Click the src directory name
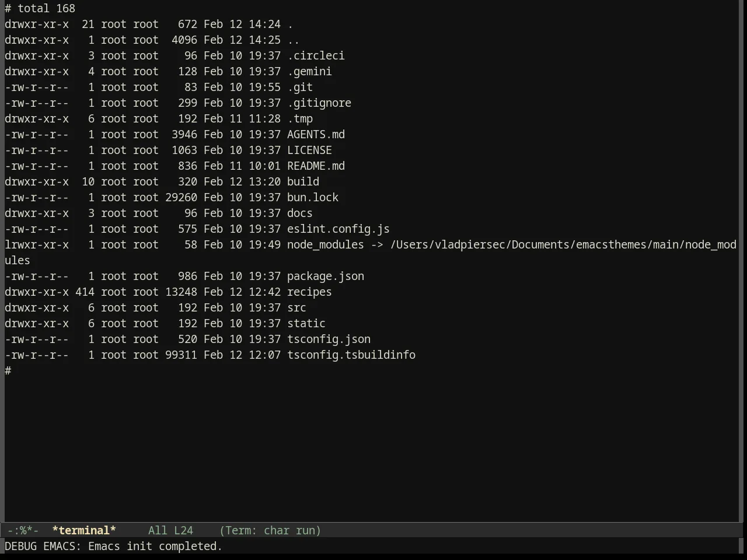Image resolution: width=747 pixels, height=560 pixels. [296, 307]
